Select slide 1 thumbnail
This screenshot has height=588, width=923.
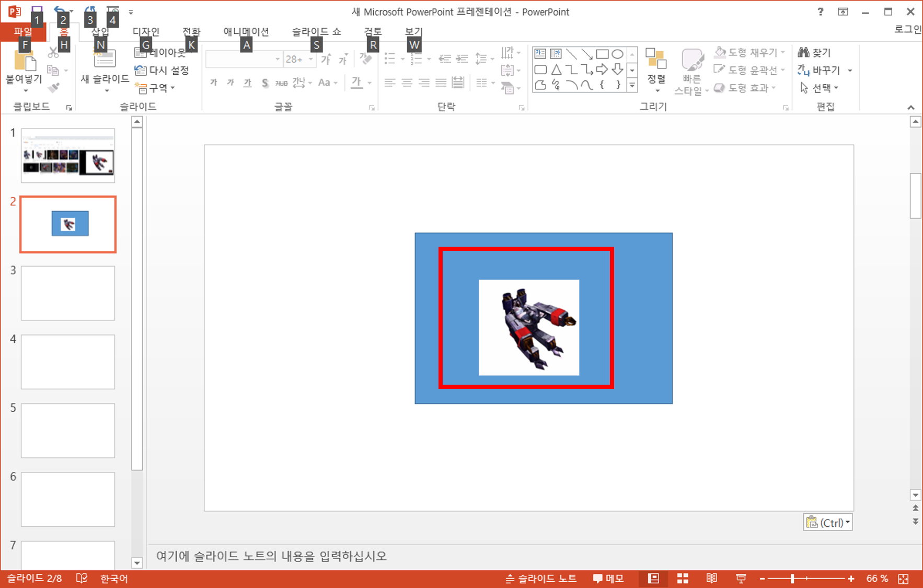pos(68,156)
